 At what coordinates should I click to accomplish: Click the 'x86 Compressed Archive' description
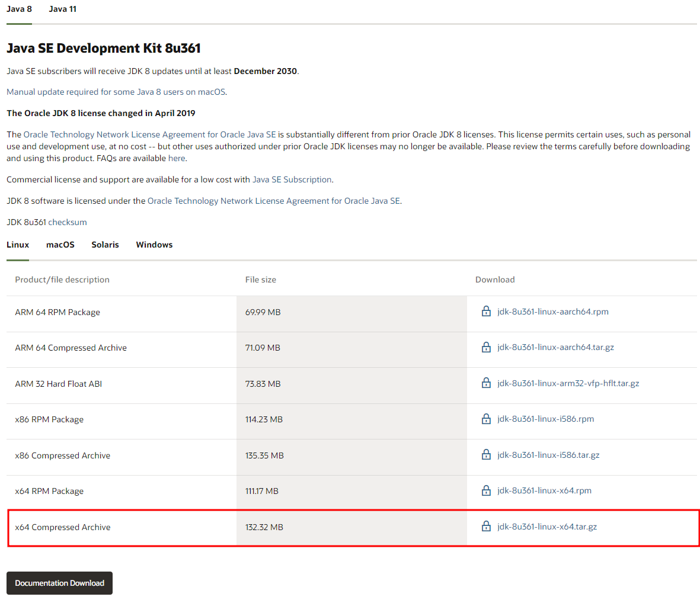(x=62, y=455)
